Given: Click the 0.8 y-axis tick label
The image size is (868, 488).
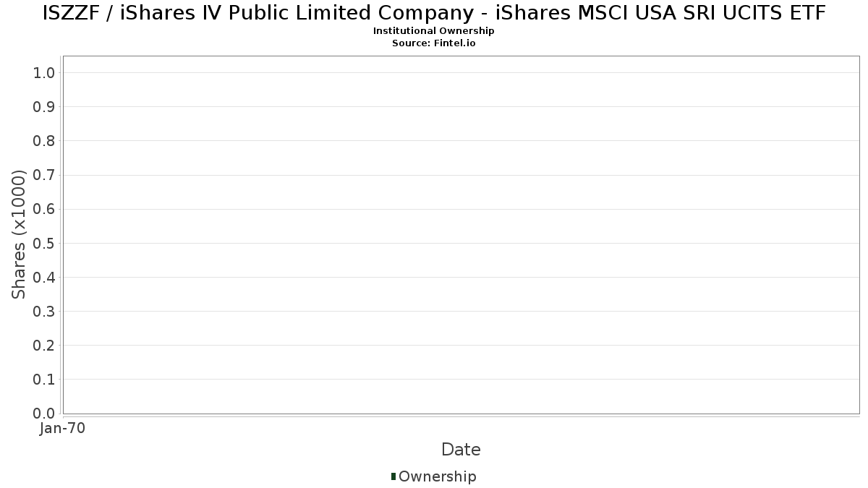Looking at the screenshot, I should (44, 140).
